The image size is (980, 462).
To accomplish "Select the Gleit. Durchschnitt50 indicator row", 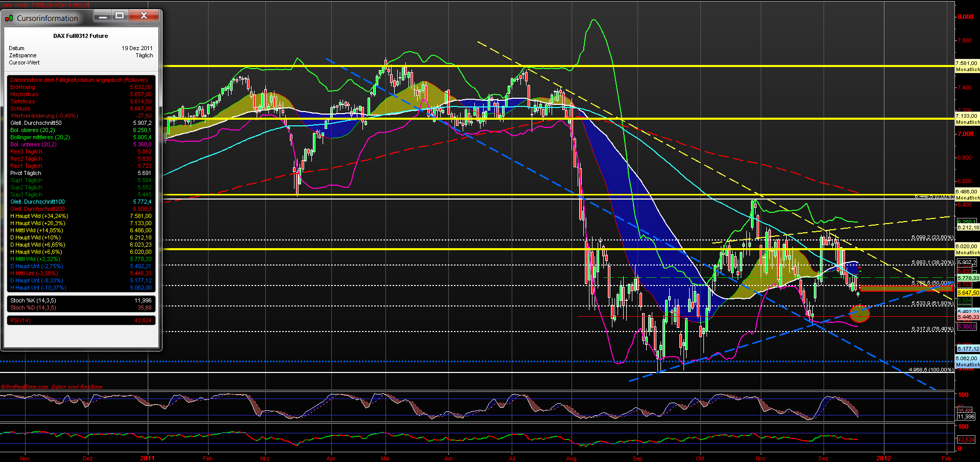I will tap(51, 123).
